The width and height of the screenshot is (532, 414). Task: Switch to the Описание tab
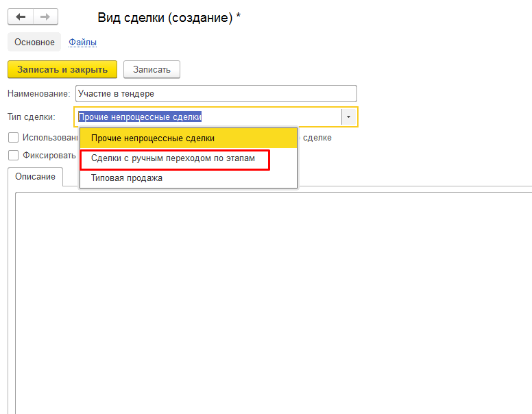[35, 176]
